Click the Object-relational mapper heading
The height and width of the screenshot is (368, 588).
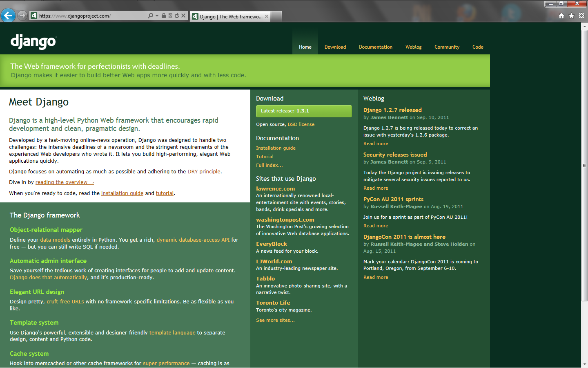(x=46, y=230)
